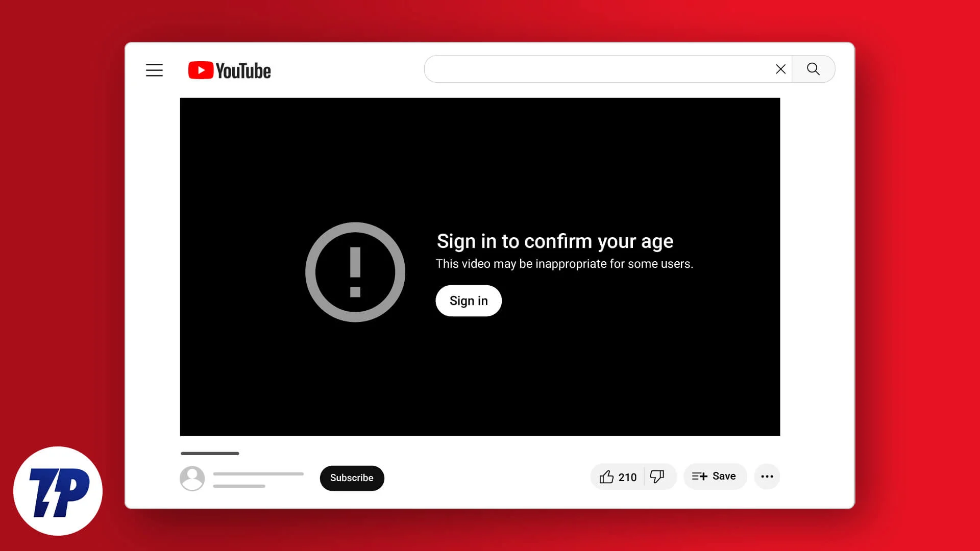The height and width of the screenshot is (551, 980).
Task: Click the more options ellipsis icon
Action: pos(767,477)
